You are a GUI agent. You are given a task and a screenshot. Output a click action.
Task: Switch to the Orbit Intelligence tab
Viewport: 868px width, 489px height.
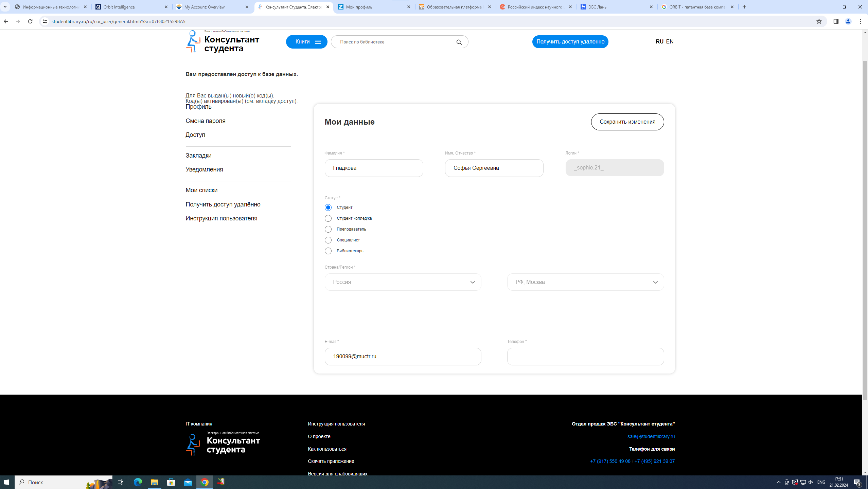(x=132, y=7)
